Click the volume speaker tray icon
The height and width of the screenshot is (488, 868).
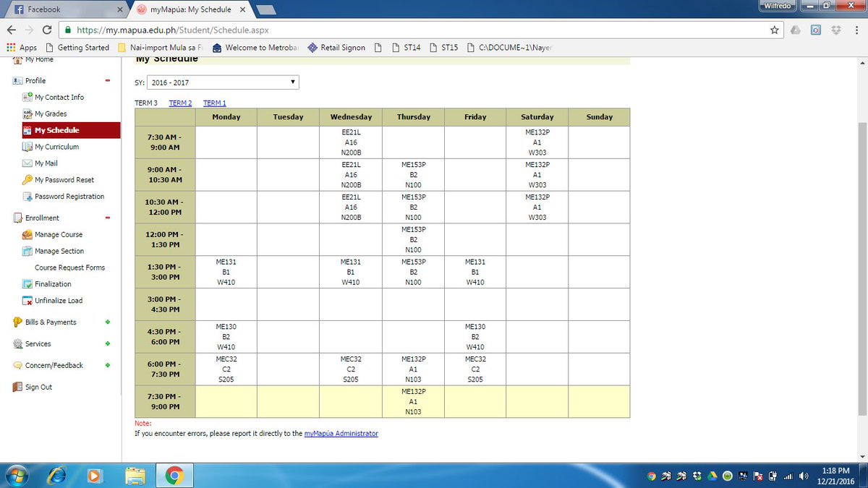pyautogui.click(x=804, y=476)
